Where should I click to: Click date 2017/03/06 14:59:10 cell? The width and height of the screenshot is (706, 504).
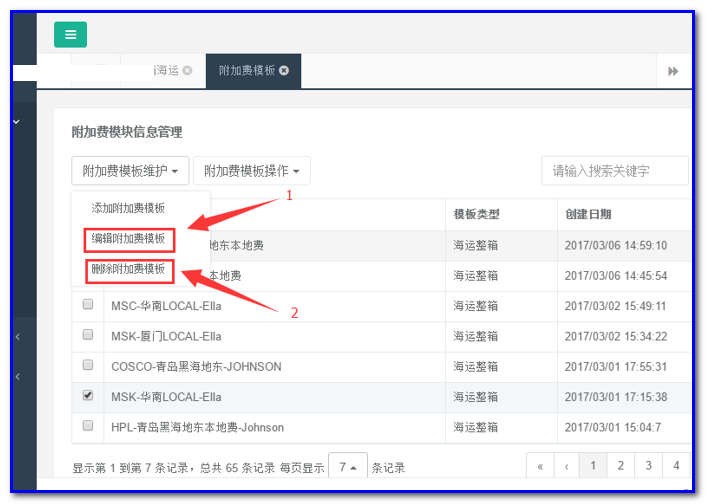[x=615, y=245]
